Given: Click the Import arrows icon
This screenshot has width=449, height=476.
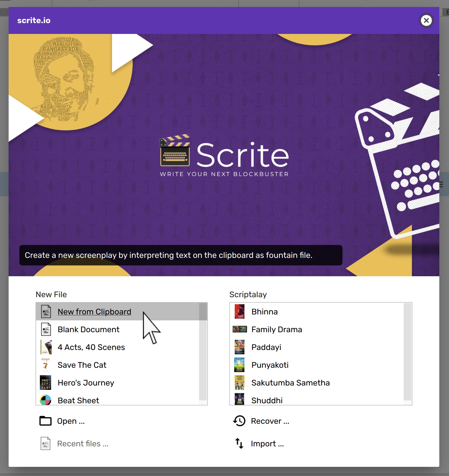Looking at the screenshot, I should [239, 443].
